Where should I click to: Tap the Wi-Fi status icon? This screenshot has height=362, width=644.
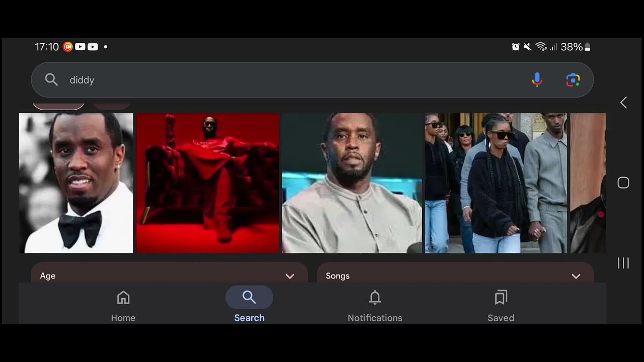[541, 47]
